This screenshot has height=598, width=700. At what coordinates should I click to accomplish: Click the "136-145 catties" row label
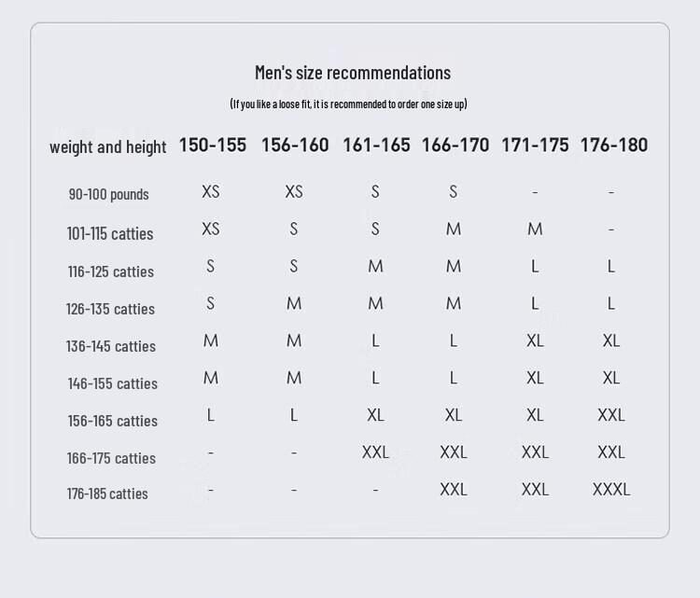tap(110, 346)
